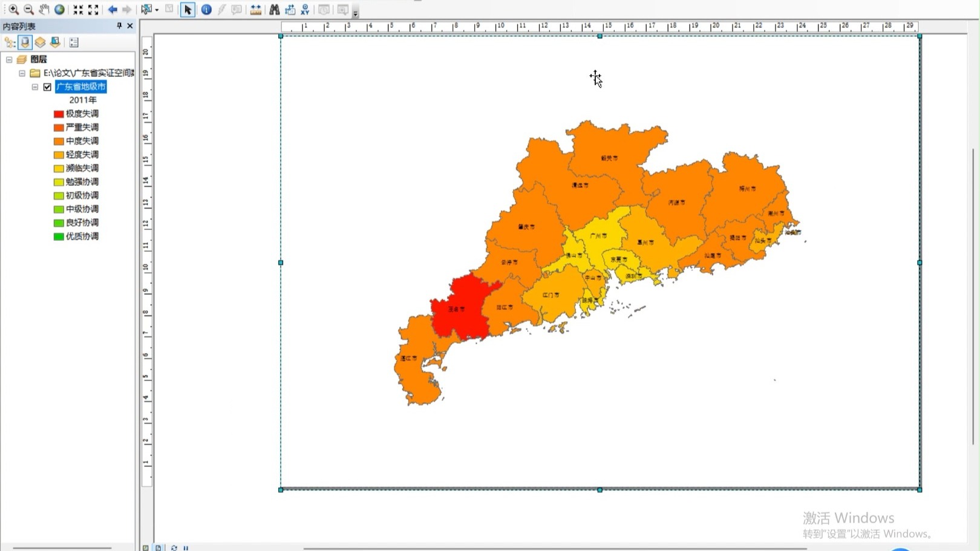Open the Identify tool
Viewport: 980px width, 551px height.
[x=206, y=9]
